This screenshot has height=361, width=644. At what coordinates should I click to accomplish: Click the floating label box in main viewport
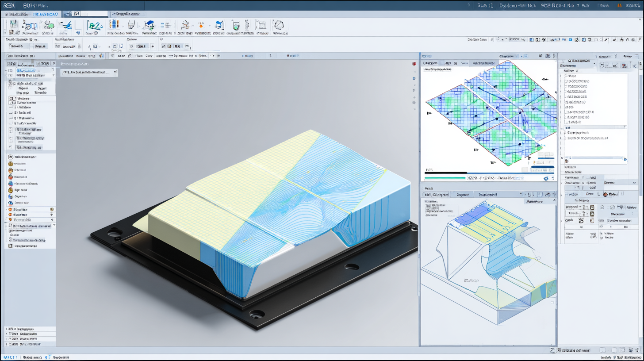point(89,72)
